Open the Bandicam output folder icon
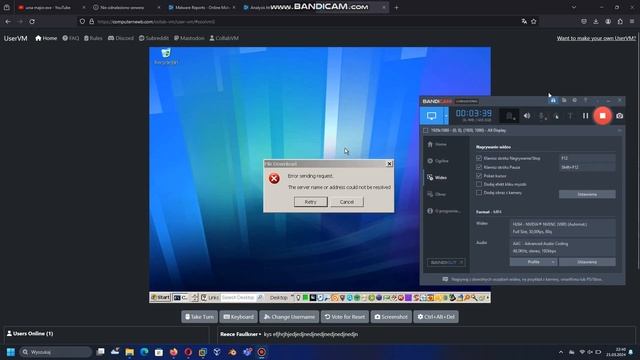Image resolution: width=640 pixels, height=360 pixels. coord(564,100)
